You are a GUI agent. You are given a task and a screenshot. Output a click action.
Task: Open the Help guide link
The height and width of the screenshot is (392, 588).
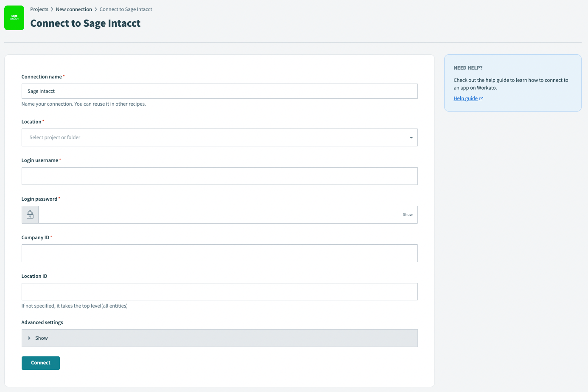click(465, 98)
